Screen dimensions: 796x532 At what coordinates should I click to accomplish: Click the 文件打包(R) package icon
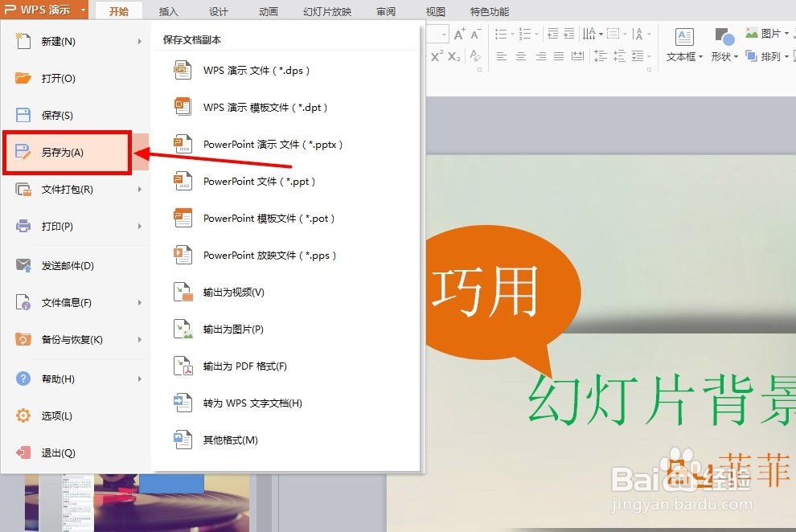(23, 189)
